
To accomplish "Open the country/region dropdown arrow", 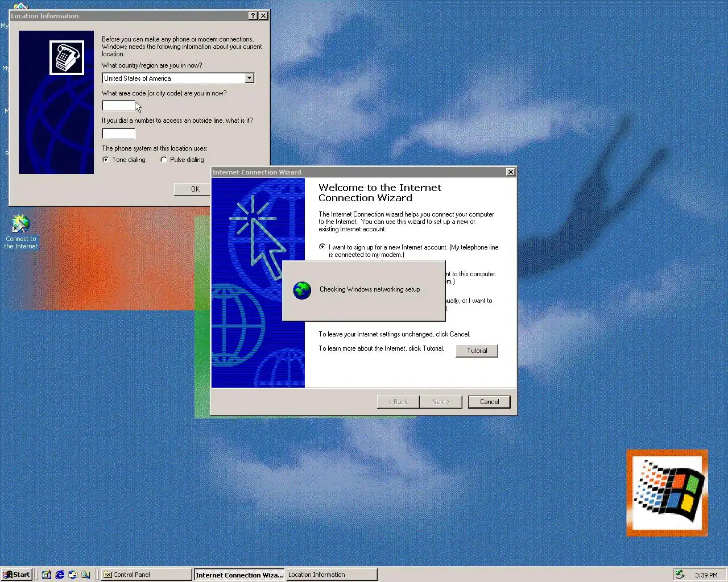I will (249, 78).
